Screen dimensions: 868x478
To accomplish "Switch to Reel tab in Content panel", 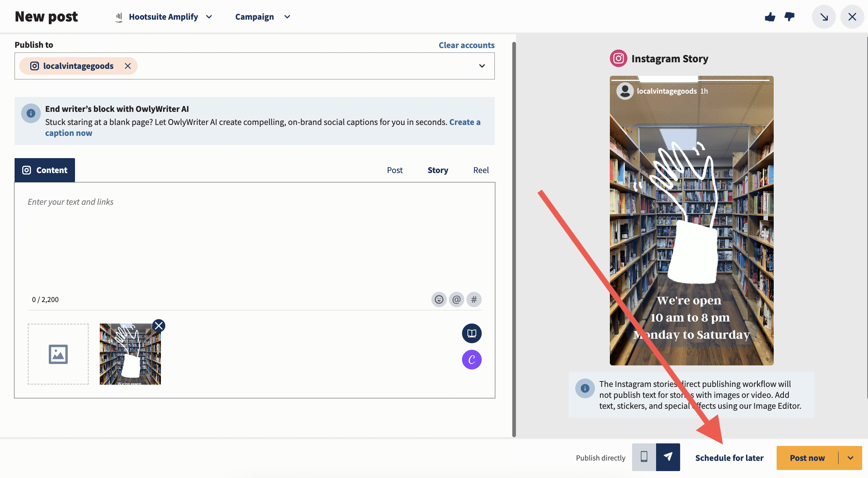I will click(x=481, y=169).
